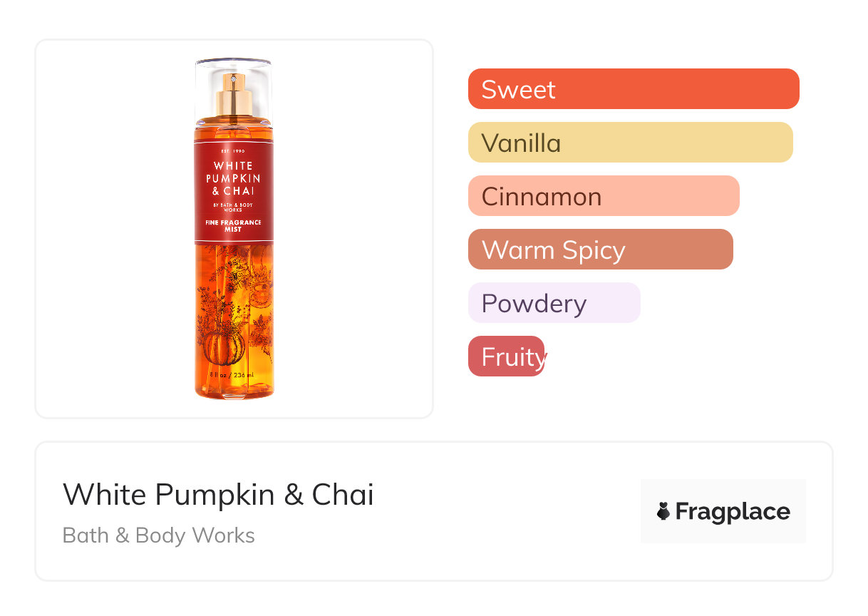Pick the Warm Spicy accord bar
Viewport: 868px width, 616px height.
click(x=600, y=250)
